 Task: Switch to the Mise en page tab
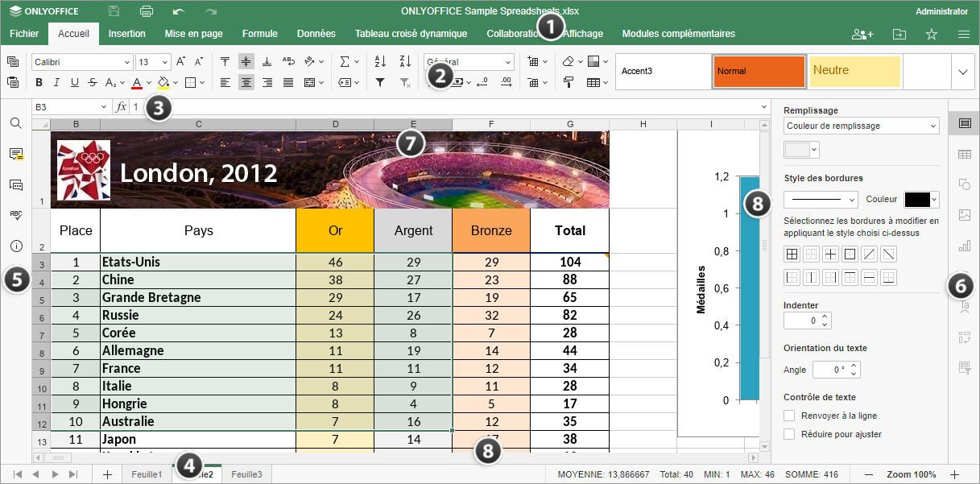click(194, 34)
